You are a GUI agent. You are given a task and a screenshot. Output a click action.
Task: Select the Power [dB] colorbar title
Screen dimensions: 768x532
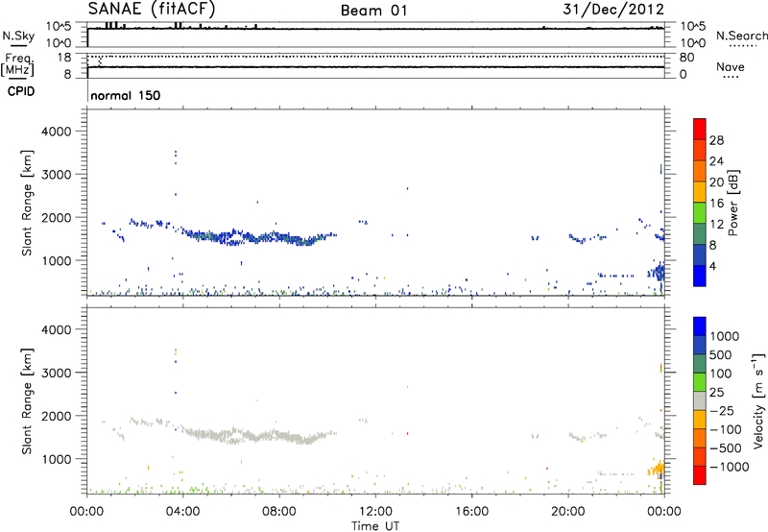(732, 203)
